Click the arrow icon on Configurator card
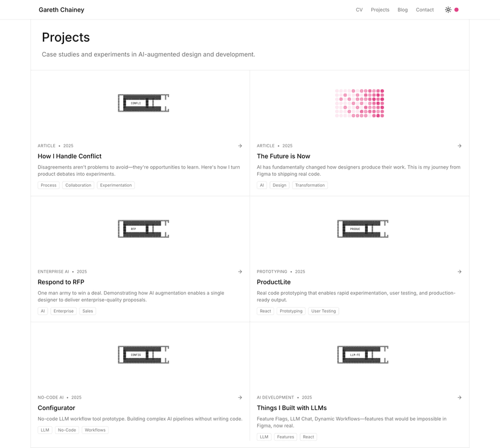The height and width of the screenshot is (448, 500). [240, 397]
